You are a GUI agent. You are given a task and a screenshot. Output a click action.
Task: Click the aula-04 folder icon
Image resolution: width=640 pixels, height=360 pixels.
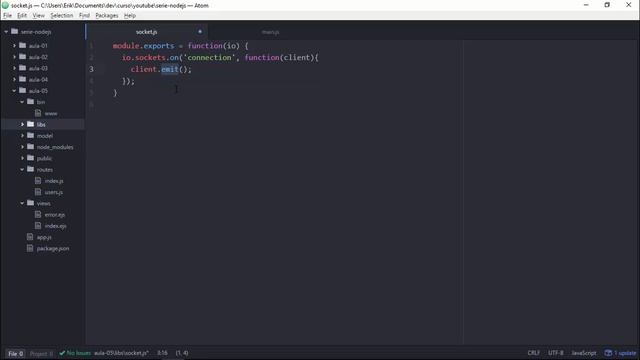click(x=23, y=79)
